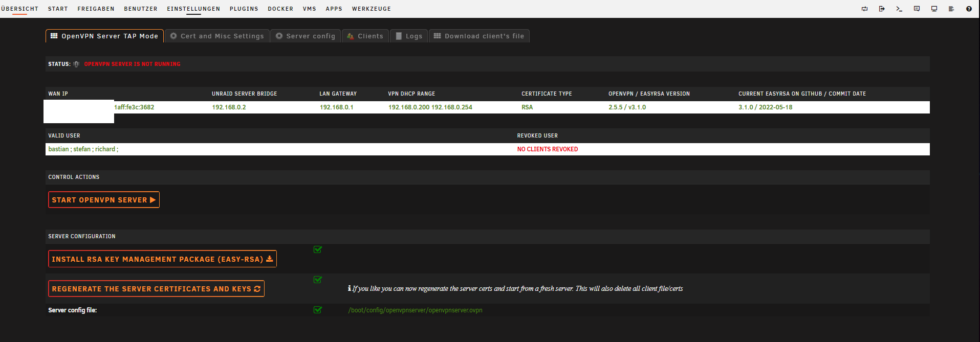The width and height of the screenshot is (980, 342).
Task: Click the WAN IP address ending 1aff:fe3c:3682
Action: pos(134,107)
